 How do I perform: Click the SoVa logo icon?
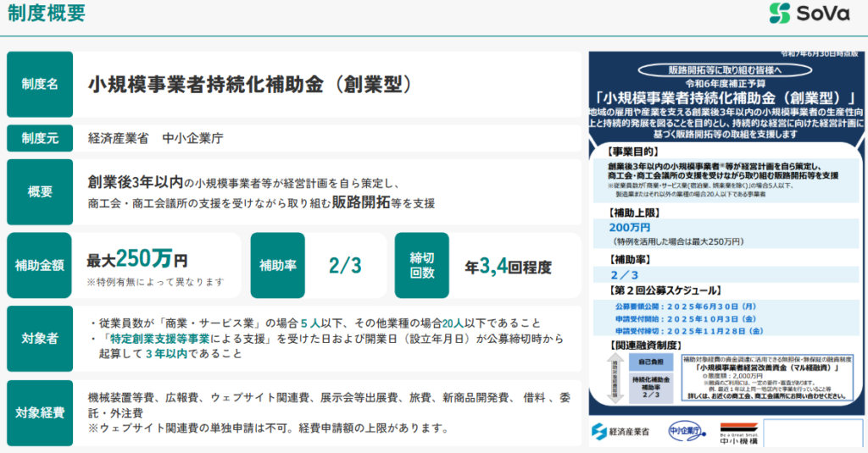coord(781,14)
